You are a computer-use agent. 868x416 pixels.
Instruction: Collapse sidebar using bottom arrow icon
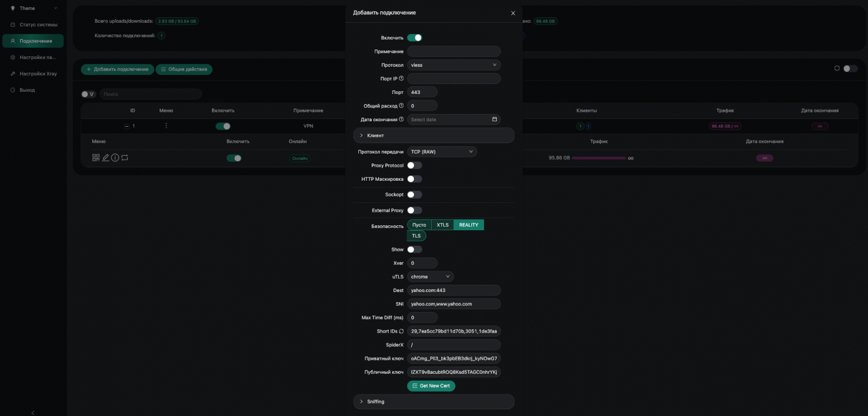[33, 413]
